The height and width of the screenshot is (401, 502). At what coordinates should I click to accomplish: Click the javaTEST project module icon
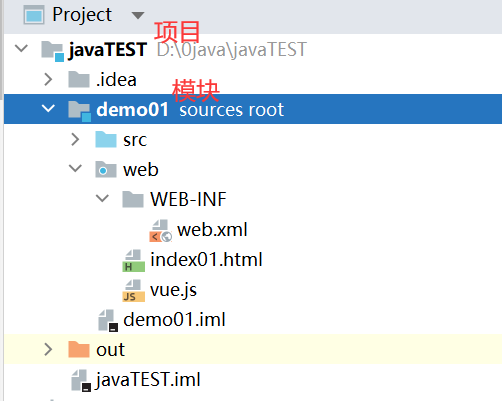(52, 51)
